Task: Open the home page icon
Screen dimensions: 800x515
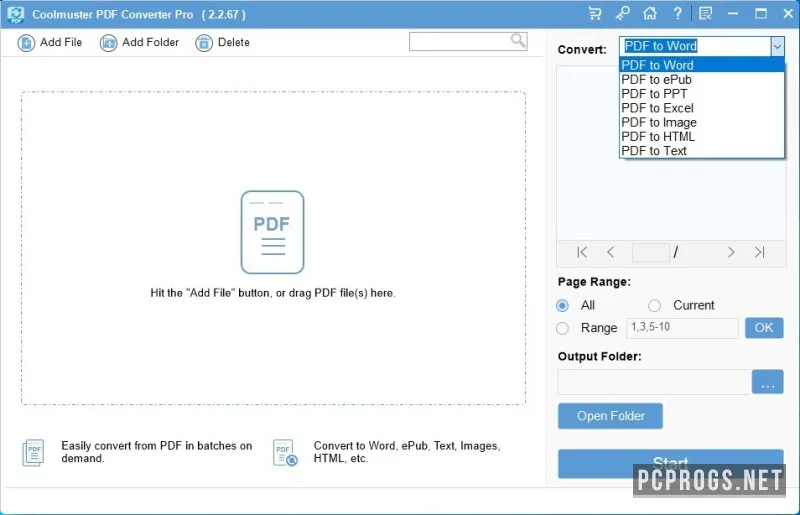Action: pos(649,13)
